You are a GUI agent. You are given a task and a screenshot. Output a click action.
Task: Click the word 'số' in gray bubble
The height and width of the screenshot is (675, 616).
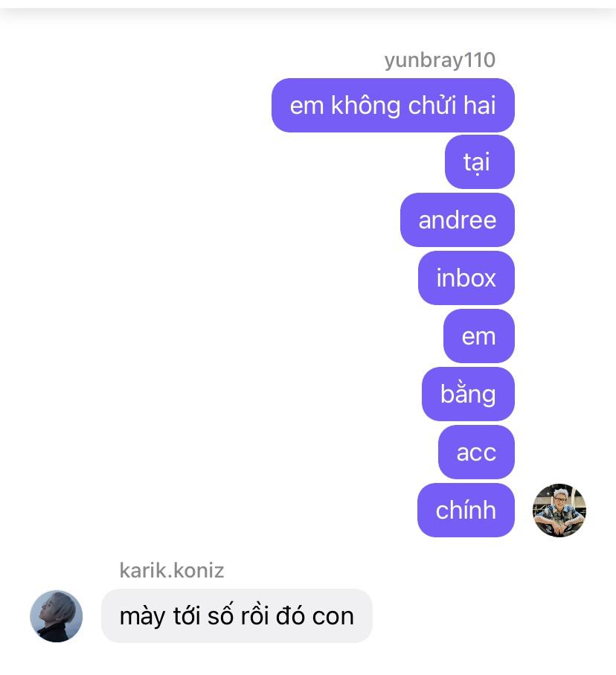[220, 615]
